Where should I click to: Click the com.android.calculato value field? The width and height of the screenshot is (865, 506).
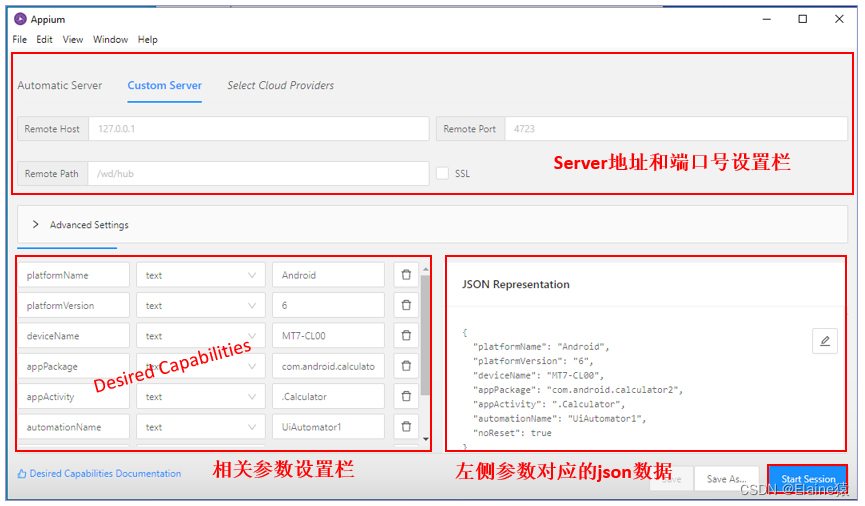tap(328, 366)
